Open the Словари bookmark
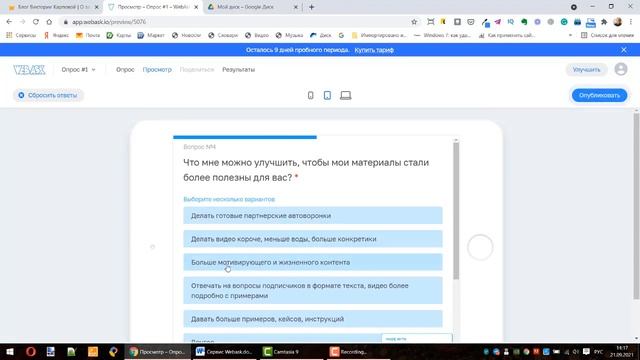Viewport: 640px width, 360px height. tap(223, 36)
